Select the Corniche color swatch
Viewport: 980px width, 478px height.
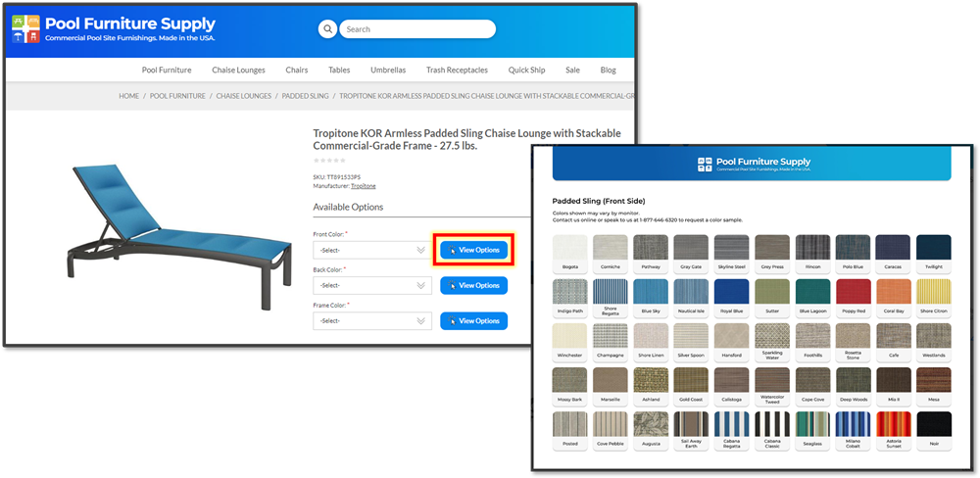pos(610,254)
